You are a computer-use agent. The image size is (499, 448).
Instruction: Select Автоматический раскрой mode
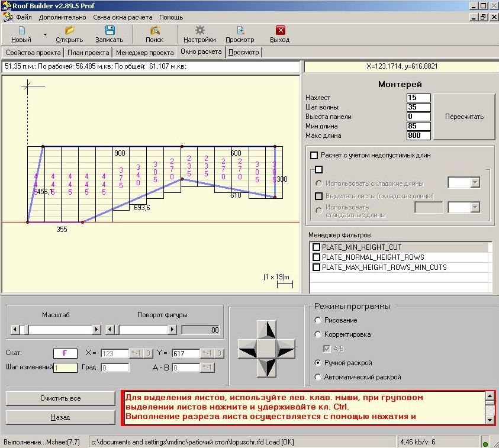(318, 377)
